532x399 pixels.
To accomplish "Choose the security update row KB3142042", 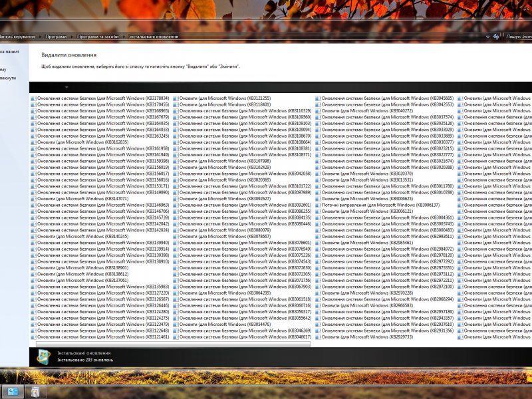I will [x=100, y=224].
